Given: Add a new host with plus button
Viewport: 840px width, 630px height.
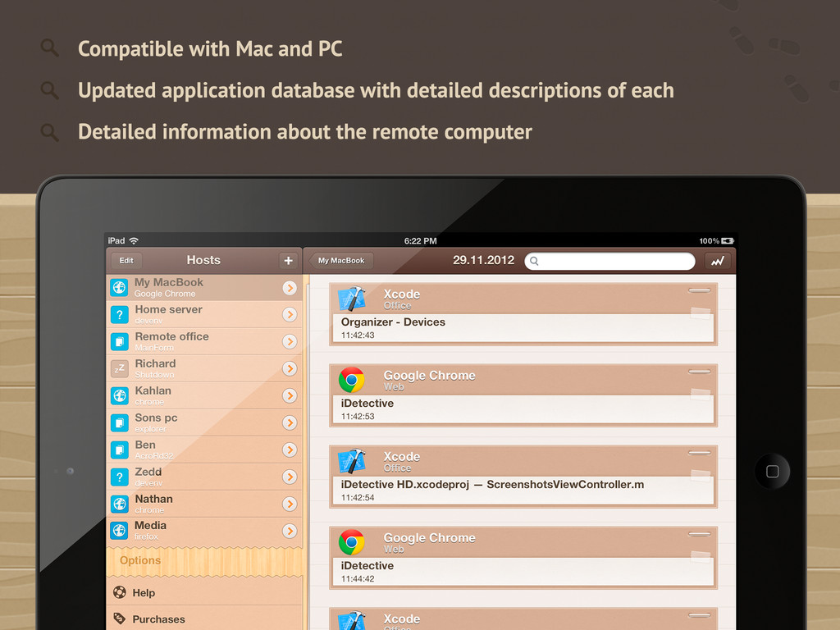Looking at the screenshot, I should (x=288, y=260).
